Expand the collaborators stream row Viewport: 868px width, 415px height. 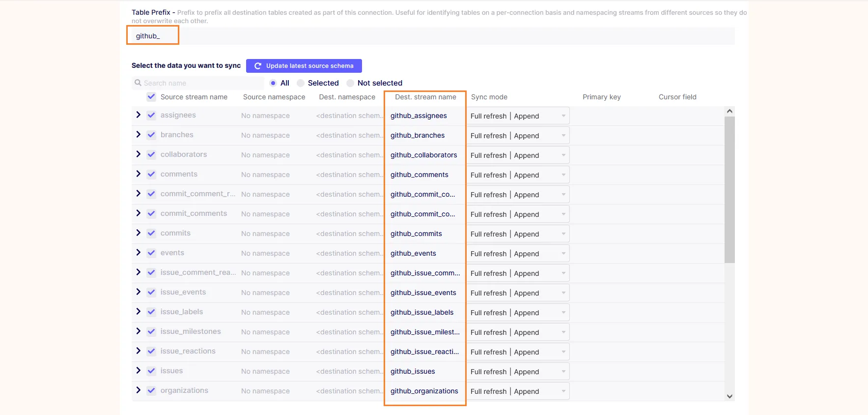click(x=138, y=154)
